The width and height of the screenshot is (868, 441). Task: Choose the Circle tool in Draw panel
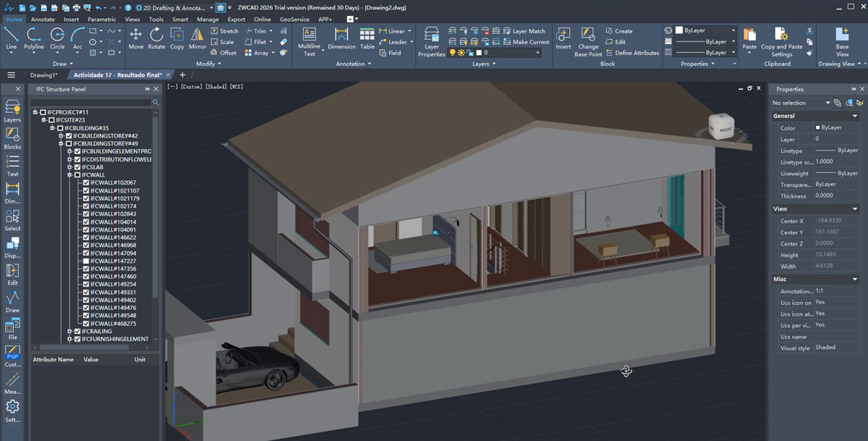click(x=57, y=38)
